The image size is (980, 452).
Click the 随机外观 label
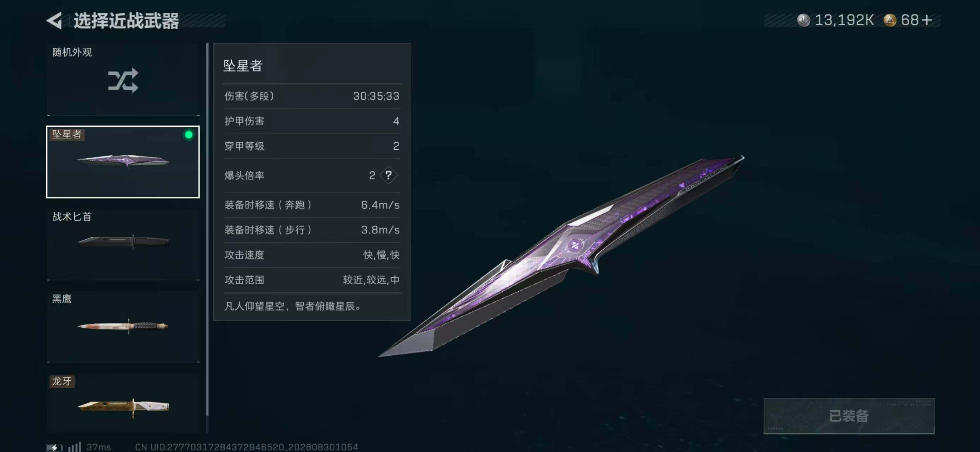[x=72, y=52]
